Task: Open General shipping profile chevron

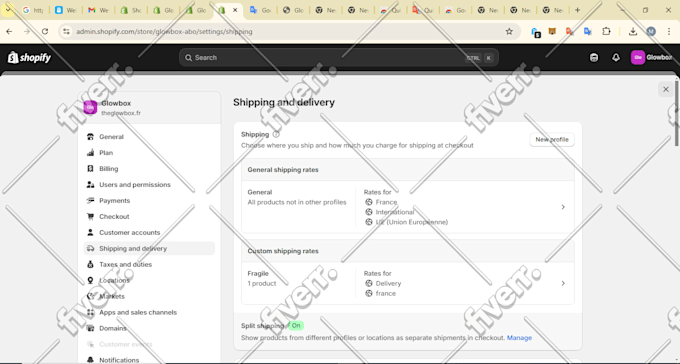Action: coord(563,207)
